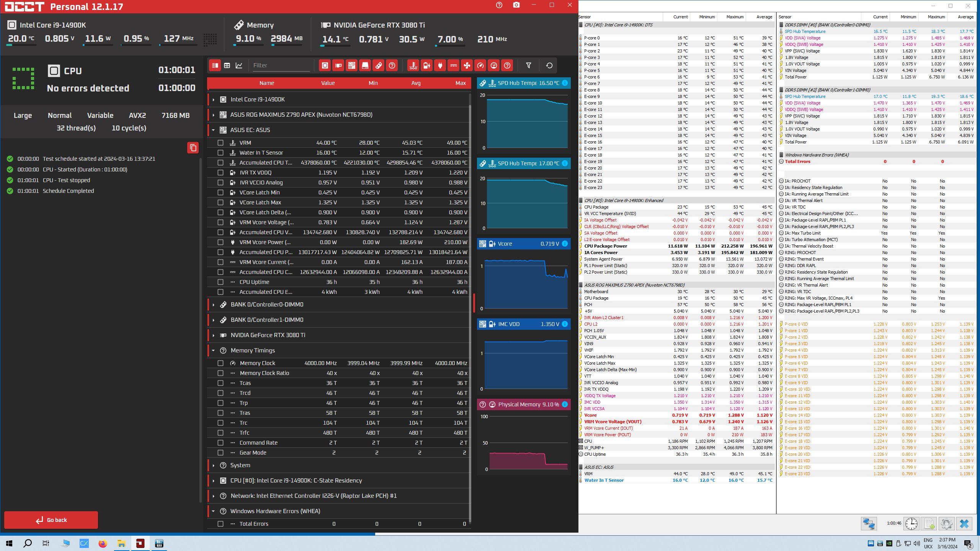Open Windows search from the taskbar
Viewport: 980px width, 551px height.
click(28, 543)
